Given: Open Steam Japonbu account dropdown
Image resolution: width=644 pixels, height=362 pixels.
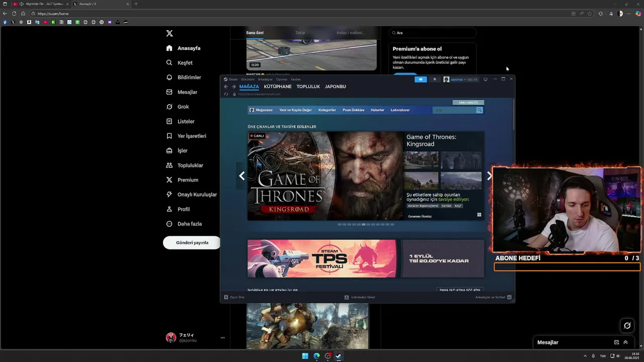Looking at the screenshot, I should (x=460, y=79).
